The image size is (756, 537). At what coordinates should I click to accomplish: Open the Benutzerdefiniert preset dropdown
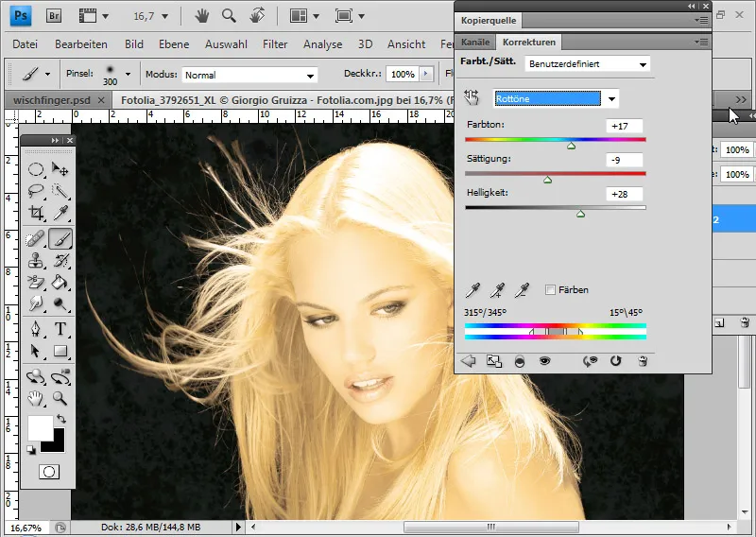587,63
